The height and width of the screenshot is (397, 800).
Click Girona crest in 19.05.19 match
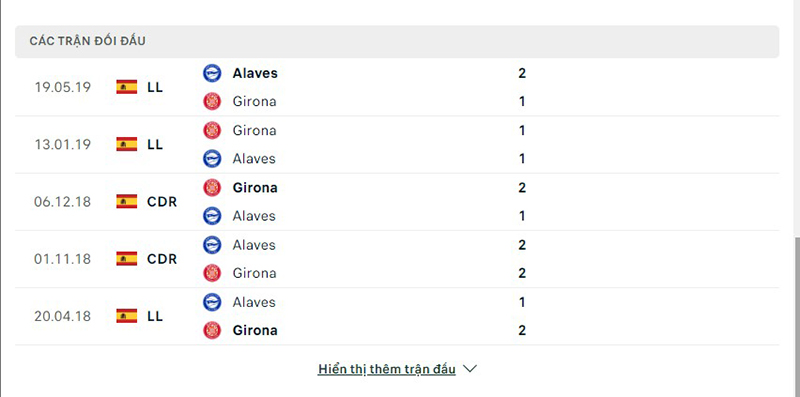coord(212,101)
